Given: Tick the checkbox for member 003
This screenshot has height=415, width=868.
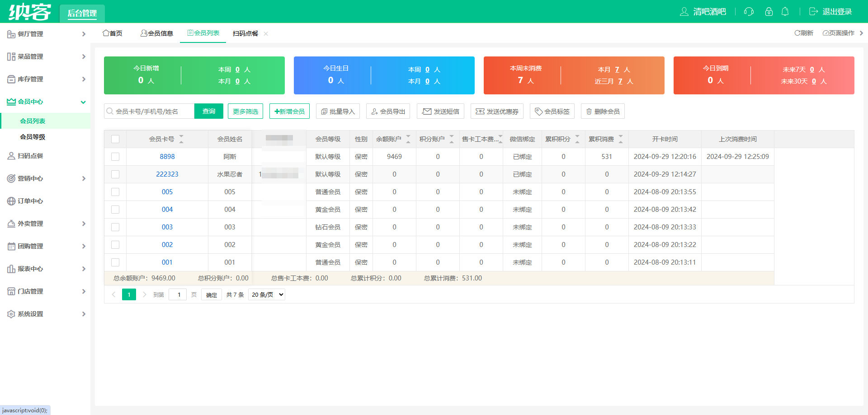Looking at the screenshot, I should tap(115, 227).
